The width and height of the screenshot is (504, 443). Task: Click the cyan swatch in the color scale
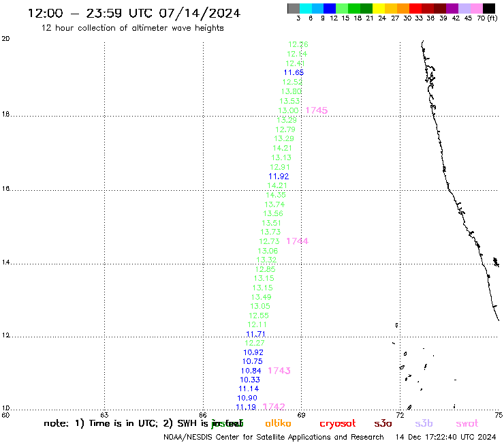tap(306, 8)
